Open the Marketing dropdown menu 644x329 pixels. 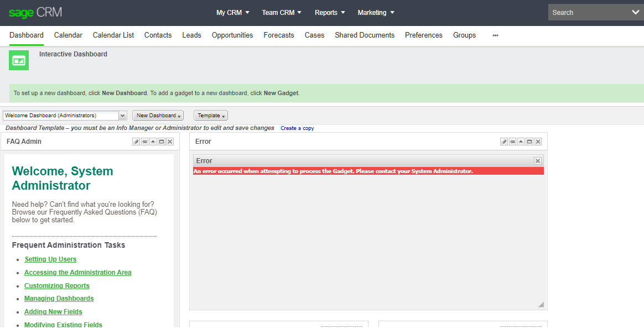pyautogui.click(x=376, y=13)
